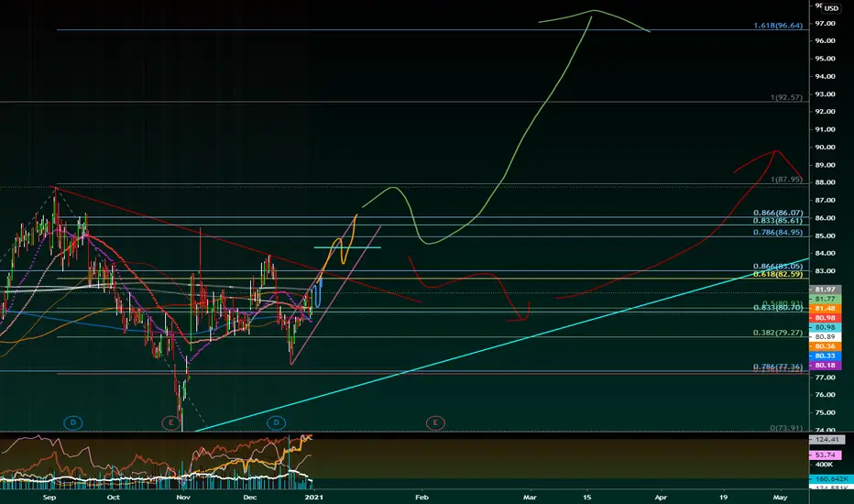
Task: Select the yellow 0.618(82.59) Fibonacci label
Action: pyautogui.click(x=778, y=274)
